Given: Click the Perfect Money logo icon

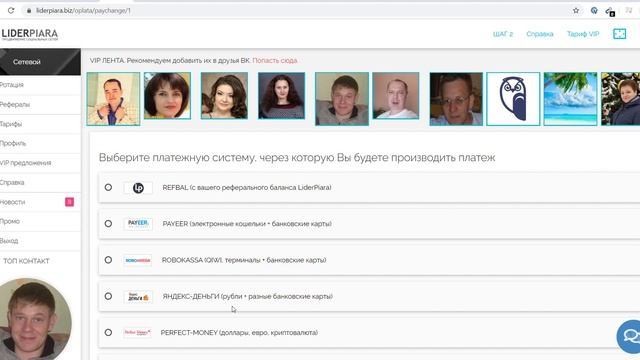Looking at the screenshot, I should click(x=138, y=333).
